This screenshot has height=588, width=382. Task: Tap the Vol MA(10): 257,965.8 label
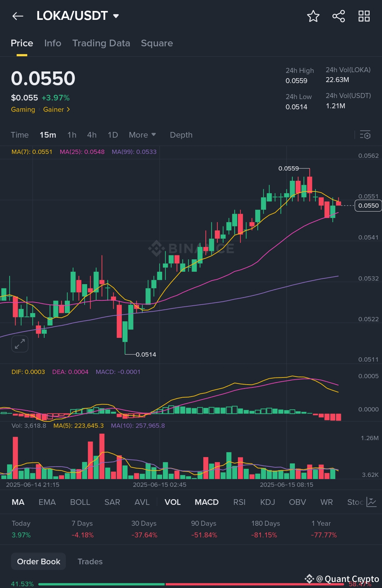coord(138,426)
